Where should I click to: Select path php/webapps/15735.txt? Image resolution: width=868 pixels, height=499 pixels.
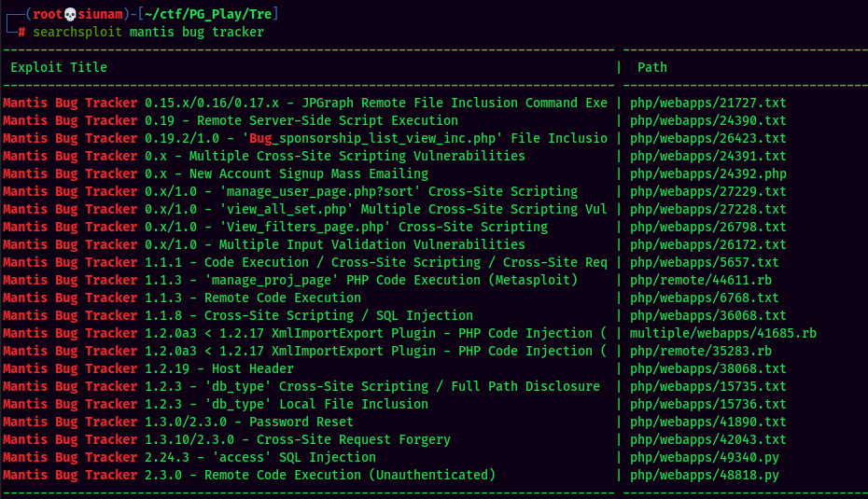pyautogui.click(x=708, y=386)
